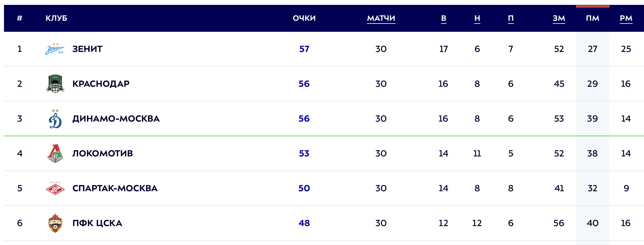Click the Dinamo-Moskva club logo

55,119
